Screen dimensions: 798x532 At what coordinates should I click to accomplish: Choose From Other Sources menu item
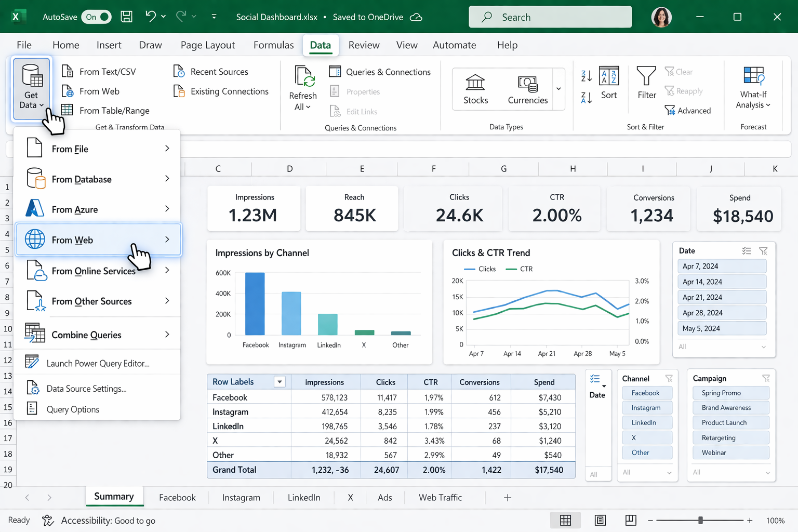pyautogui.click(x=98, y=301)
